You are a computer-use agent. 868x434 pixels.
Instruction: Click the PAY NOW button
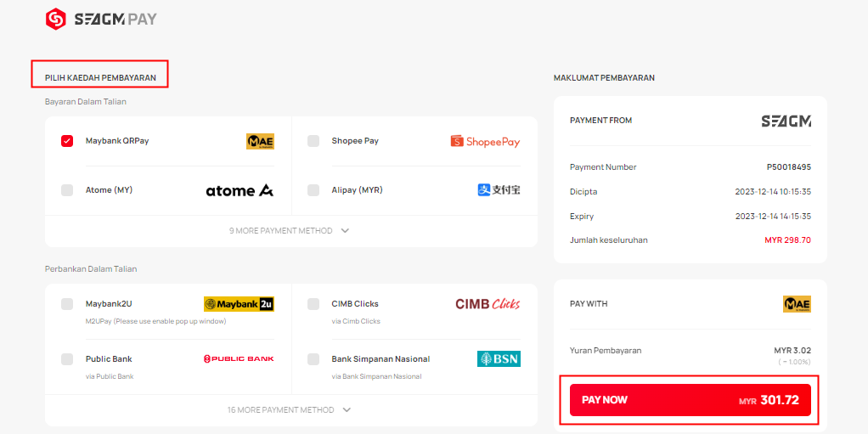tap(690, 400)
